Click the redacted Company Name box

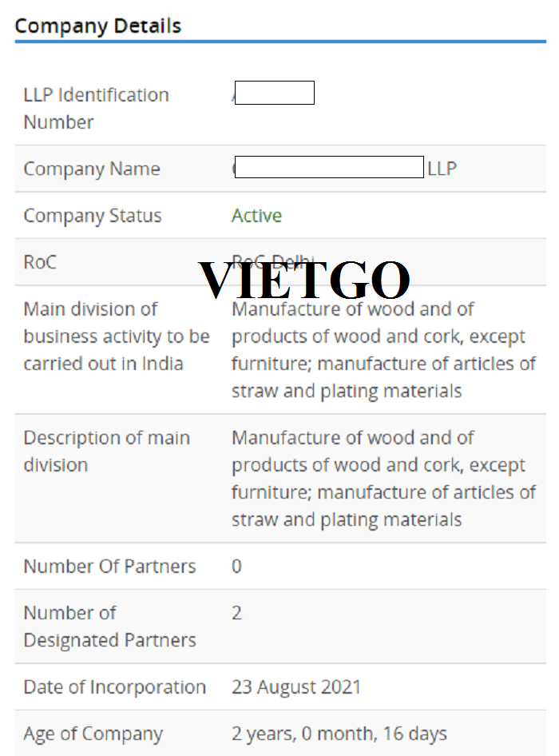(329, 167)
